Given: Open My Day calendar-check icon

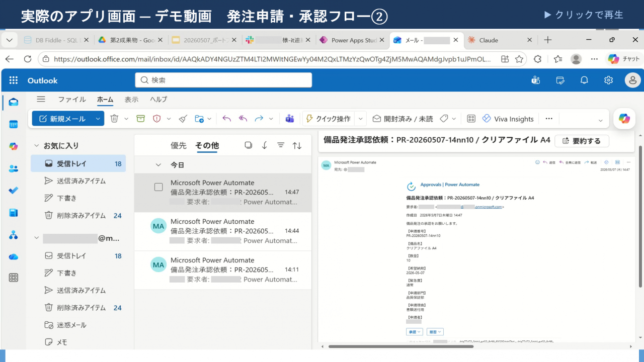Looking at the screenshot, I should (560, 80).
